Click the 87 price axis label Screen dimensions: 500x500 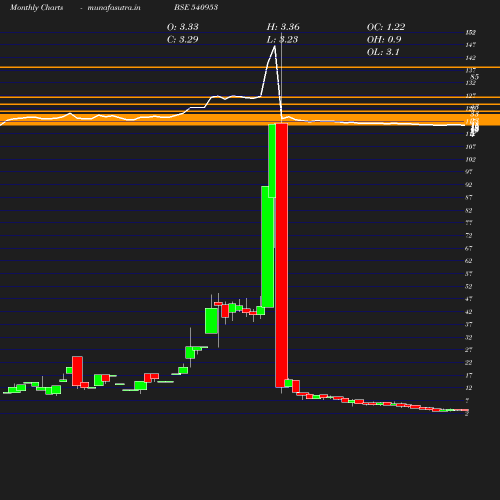[x=469, y=197]
